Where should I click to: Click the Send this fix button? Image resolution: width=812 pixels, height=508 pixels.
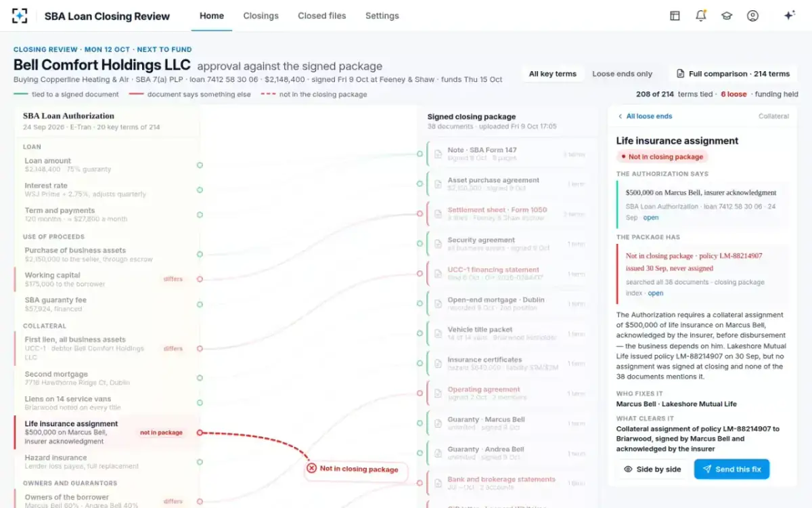tap(731, 469)
